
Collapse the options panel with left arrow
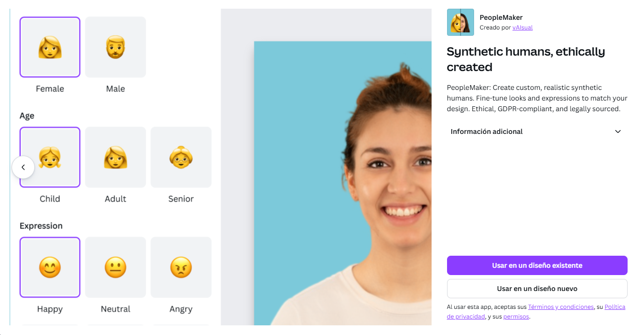(23, 167)
